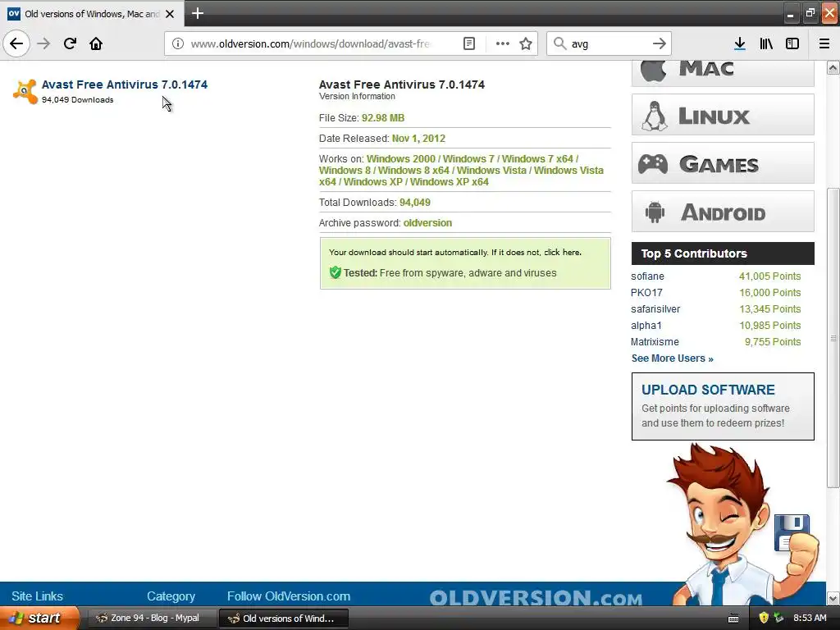
Task: Click the Windows 2000 compatibility text
Action: (x=401, y=159)
